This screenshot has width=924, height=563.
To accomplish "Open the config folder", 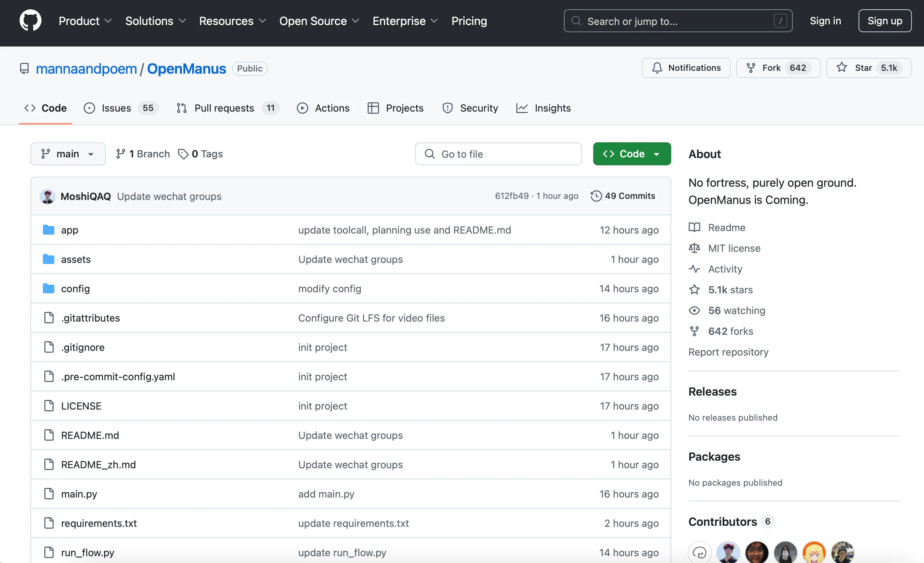I will pos(75,288).
